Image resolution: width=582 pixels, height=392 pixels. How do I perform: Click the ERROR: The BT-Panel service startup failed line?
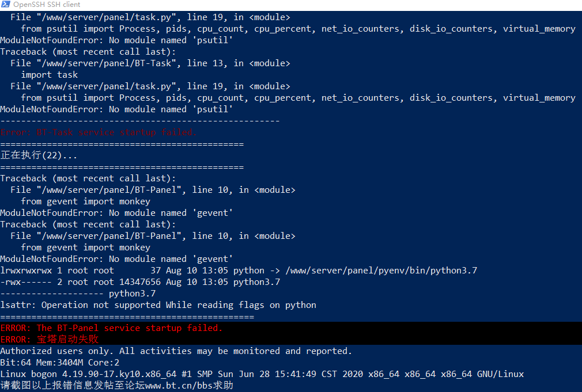[x=111, y=328]
